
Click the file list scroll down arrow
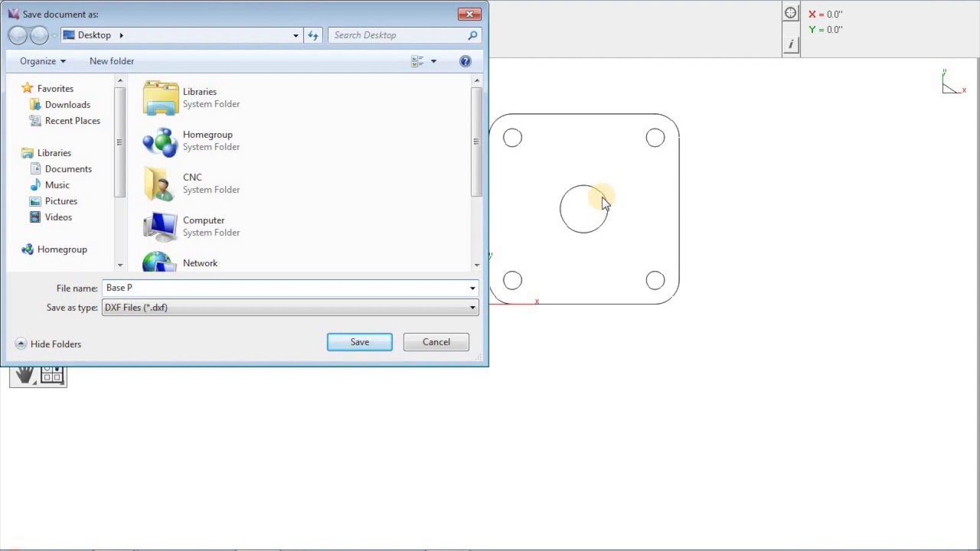pos(476,265)
